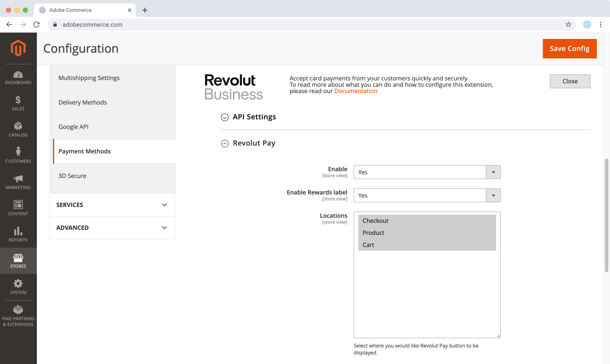Expand the SERVICES config group
Screen dimensions: 610x364
point(112,205)
